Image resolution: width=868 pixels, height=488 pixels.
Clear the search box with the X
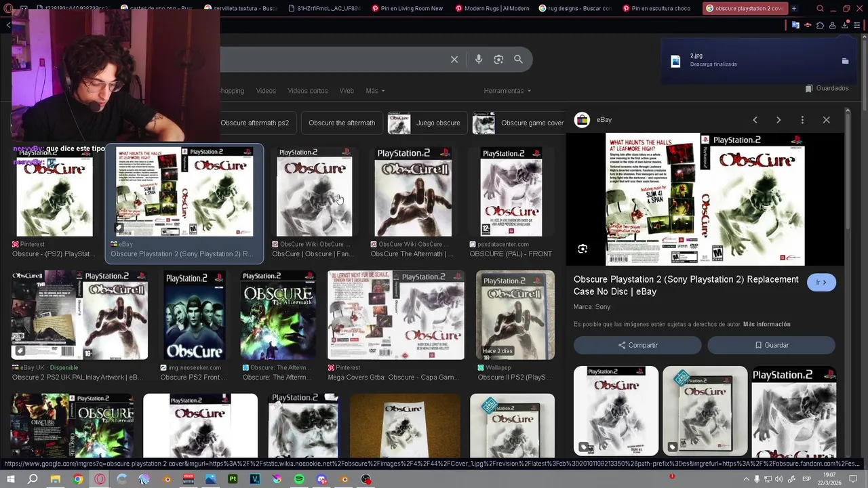[x=454, y=60]
